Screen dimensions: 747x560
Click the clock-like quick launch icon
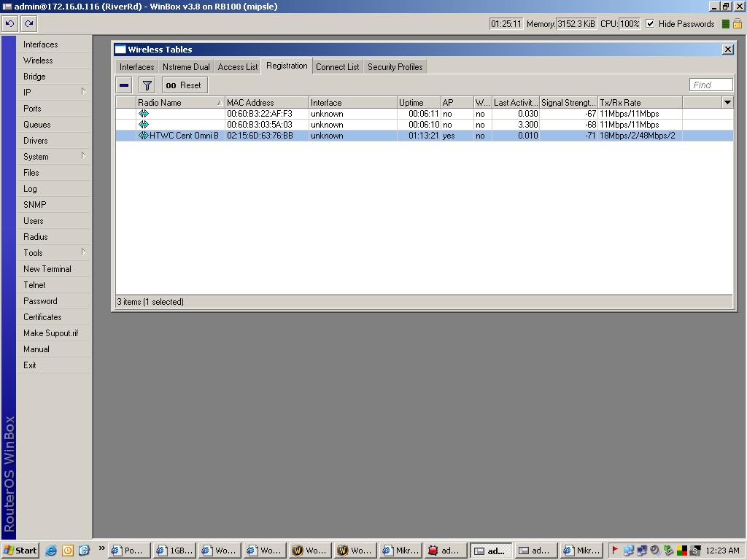[68, 551]
